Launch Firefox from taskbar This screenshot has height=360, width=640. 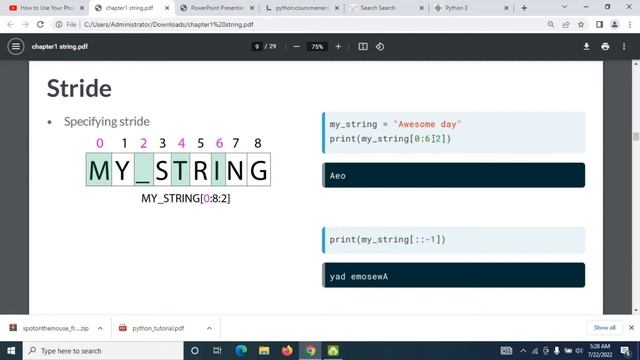[x=287, y=351]
